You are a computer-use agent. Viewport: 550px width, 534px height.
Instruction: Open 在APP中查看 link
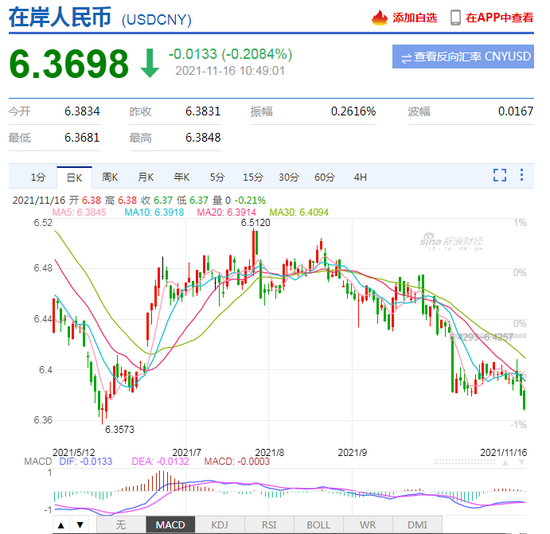tap(499, 18)
